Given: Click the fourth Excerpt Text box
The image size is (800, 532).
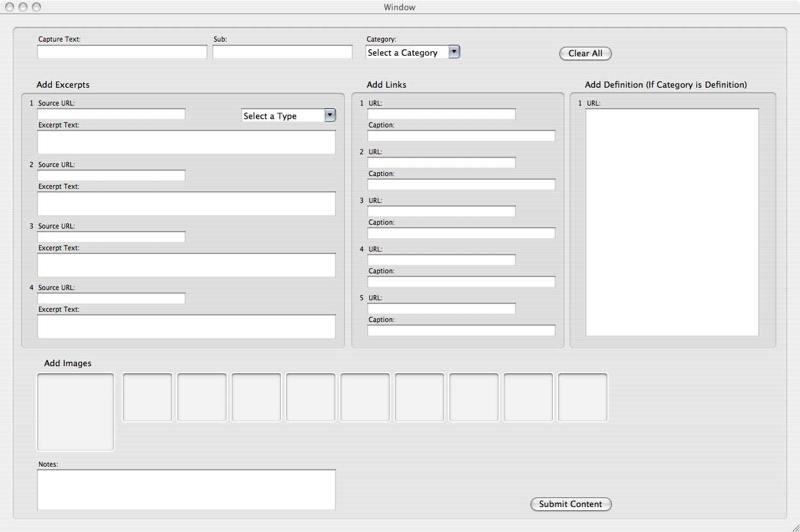Looking at the screenshot, I should click(186, 326).
